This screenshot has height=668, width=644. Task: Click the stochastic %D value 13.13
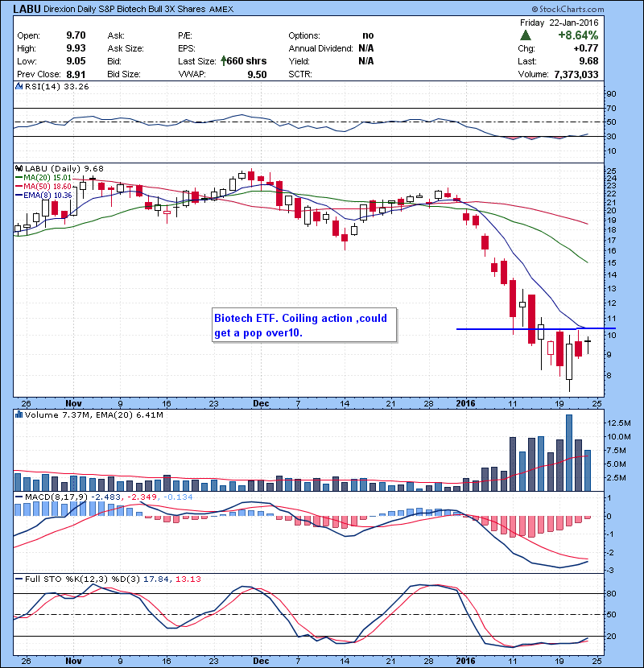tap(188, 579)
